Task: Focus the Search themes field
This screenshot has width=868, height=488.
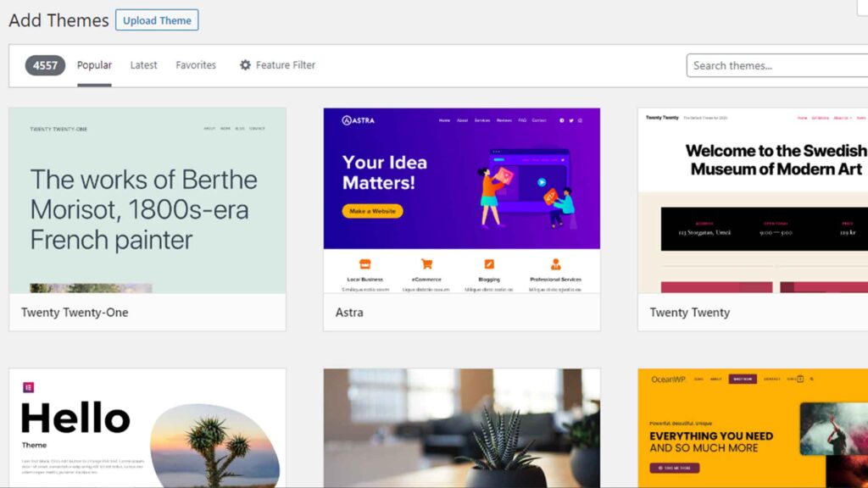Action: click(777, 65)
